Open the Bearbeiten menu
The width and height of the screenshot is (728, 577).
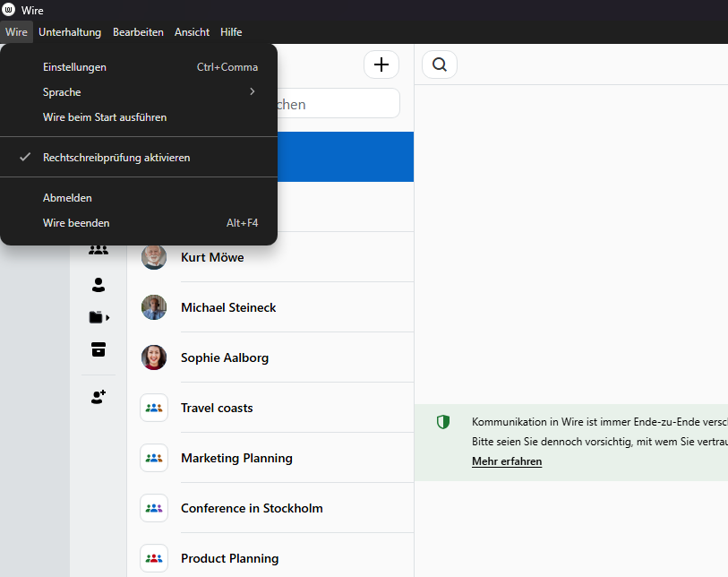click(138, 32)
